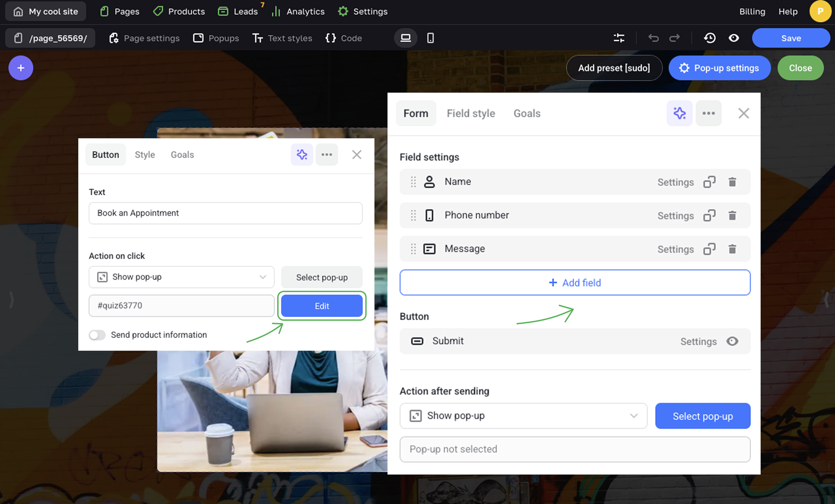
Task: Open the Field style tab
Action: point(471,113)
